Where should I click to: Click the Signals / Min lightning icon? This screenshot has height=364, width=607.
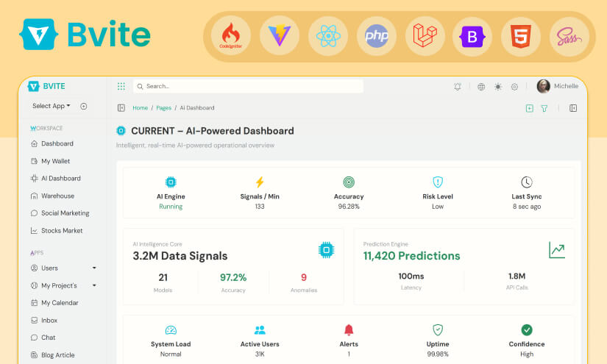[260, 182]
